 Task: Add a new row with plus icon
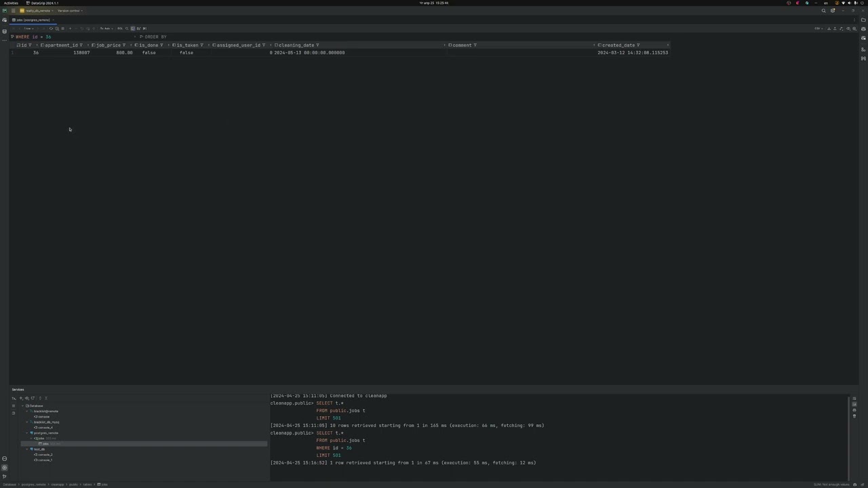(x=70, y=28)
